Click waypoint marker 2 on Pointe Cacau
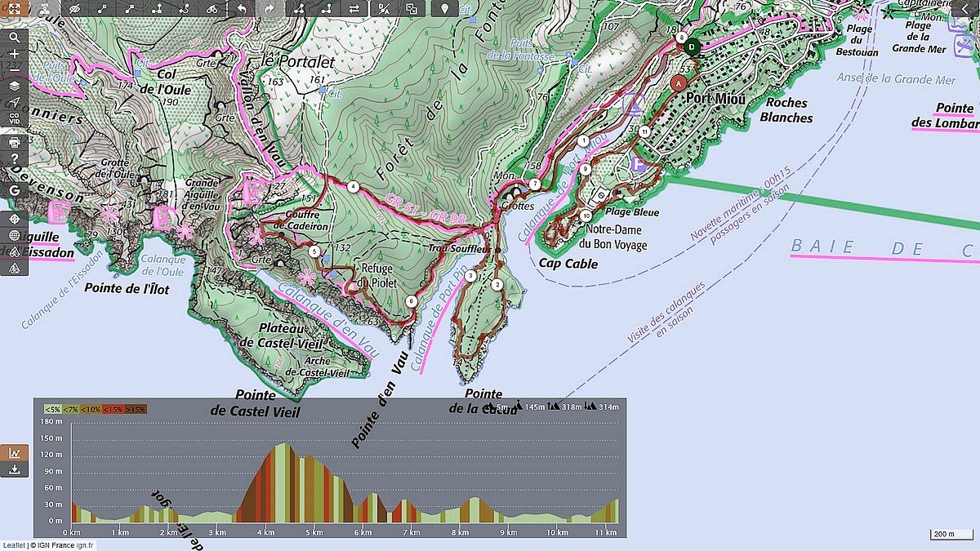The image size is (980, 551). click(497, 284)
